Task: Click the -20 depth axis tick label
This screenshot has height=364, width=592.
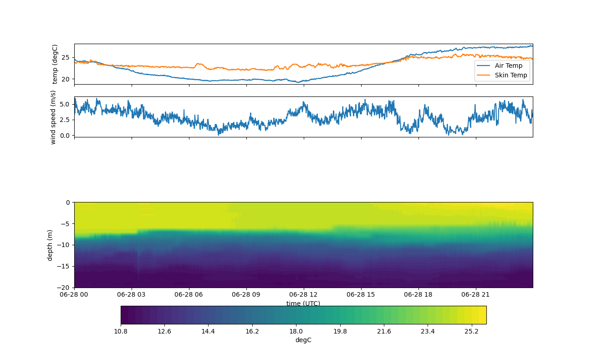Action: 65,288
